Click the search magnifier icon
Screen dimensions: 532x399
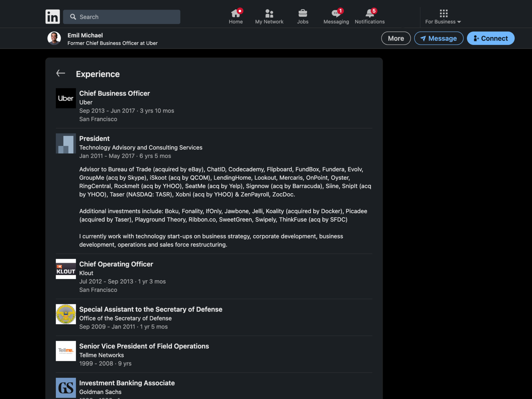point(73,17)
